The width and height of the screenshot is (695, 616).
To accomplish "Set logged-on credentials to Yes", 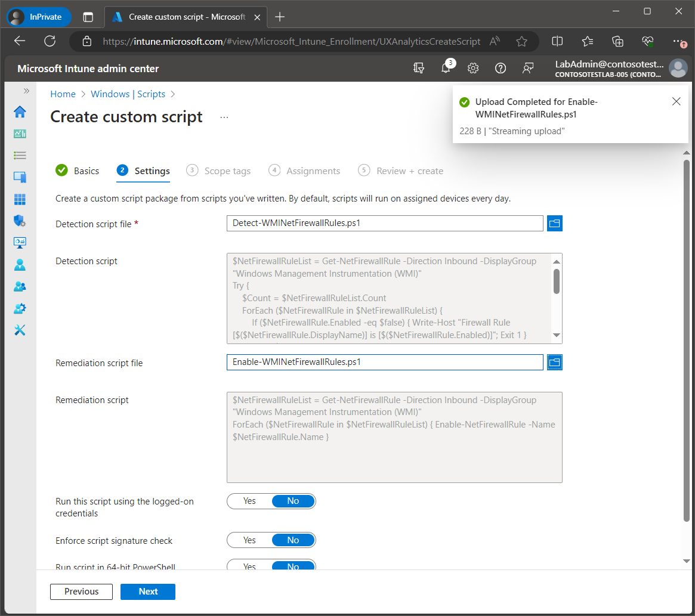I will [249, 501].
